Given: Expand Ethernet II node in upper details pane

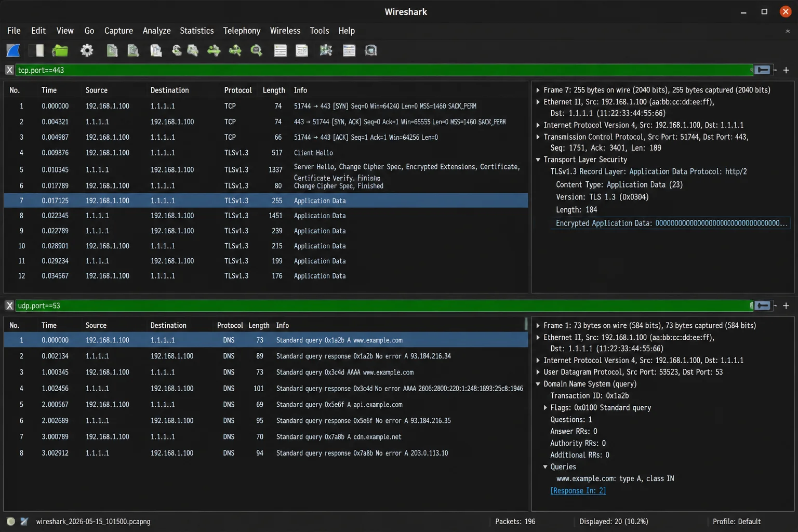Looking at the screenshot, I should point(538,102).
